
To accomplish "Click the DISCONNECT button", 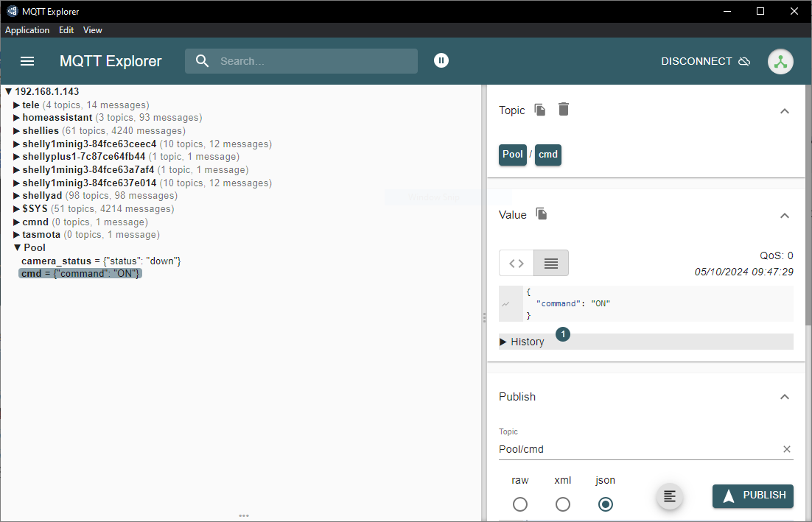I will [705, 61].
